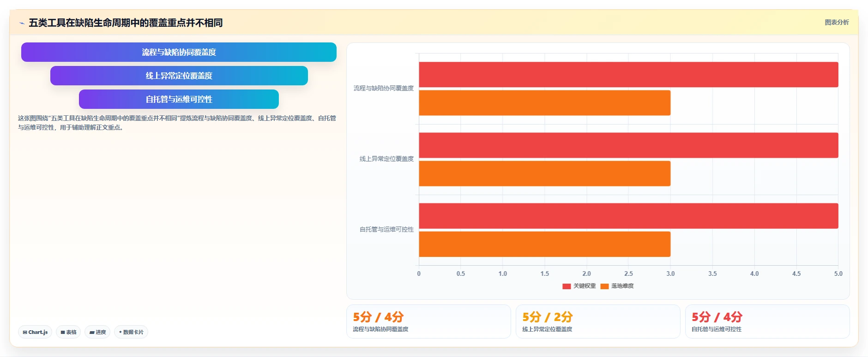Click the 5分 / 2分 card for 线上异常定位覆盖度

[x=598, y=321]
